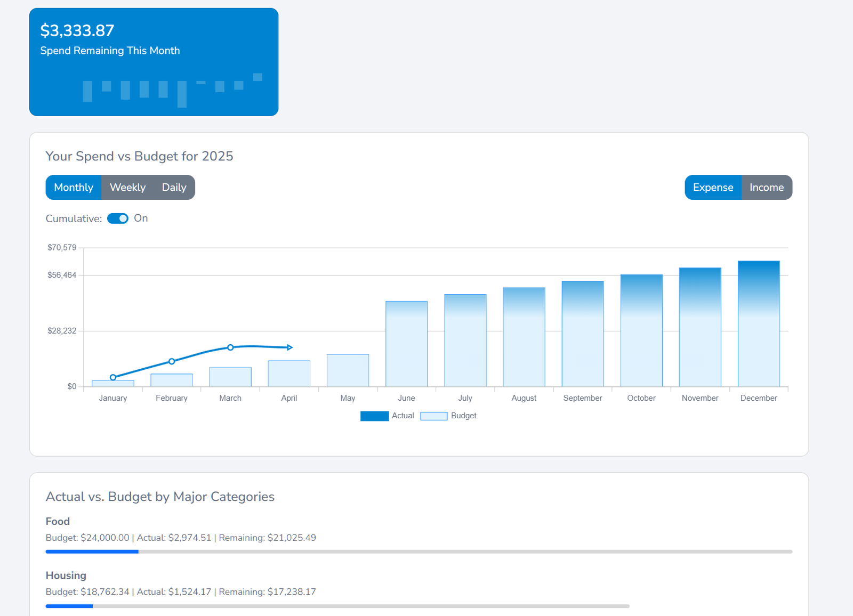Select the Monthly view tab
This screenshot has height=616, width=853.
click(x=74, y=188)
